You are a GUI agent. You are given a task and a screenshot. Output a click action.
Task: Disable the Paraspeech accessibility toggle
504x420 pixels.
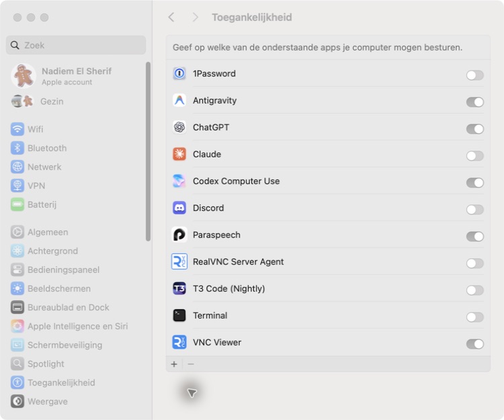[474, 237]
